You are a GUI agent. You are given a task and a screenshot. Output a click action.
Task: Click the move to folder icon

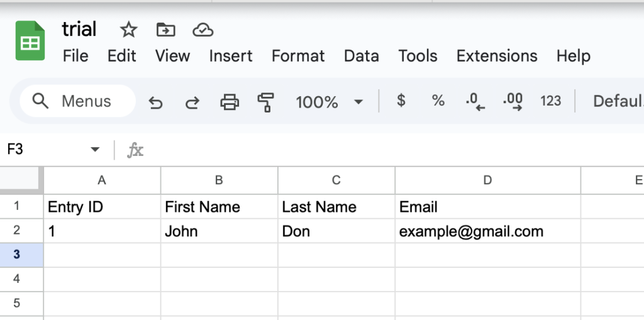(x=165, y=30)
